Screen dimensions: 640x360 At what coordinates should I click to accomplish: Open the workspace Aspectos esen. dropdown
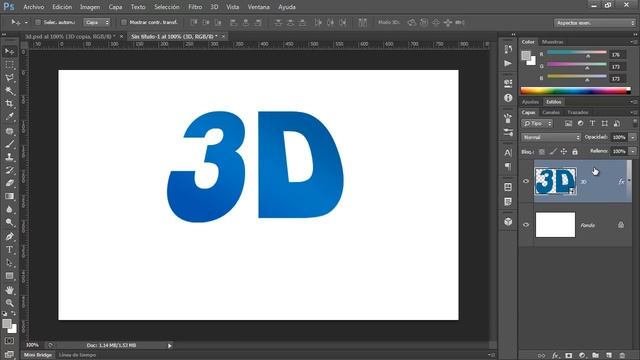coord(595,23)
